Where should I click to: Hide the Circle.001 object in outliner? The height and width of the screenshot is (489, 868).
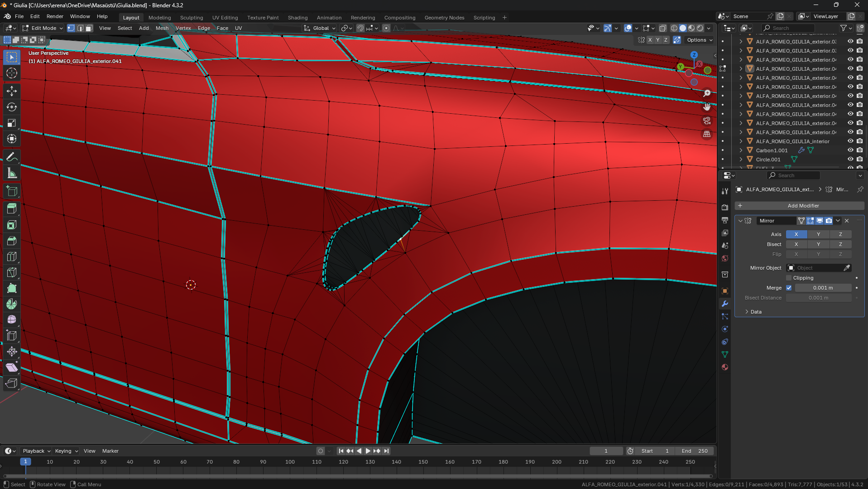pos(850,160)
